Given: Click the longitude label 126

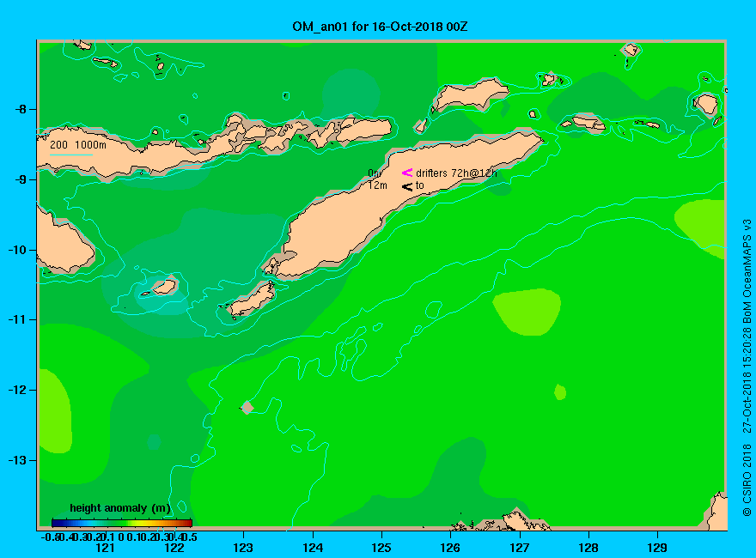Looking at the screenshot, I should (451, 548).
